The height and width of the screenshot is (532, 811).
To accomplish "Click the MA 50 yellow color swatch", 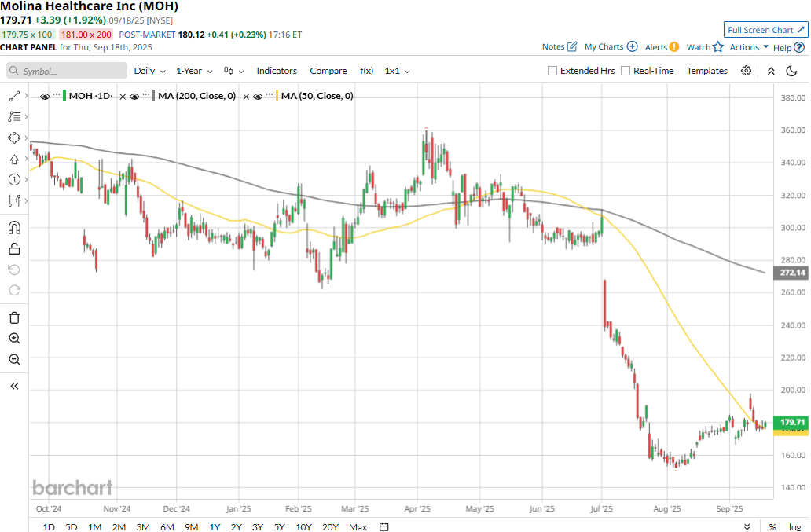I will 277,96.
